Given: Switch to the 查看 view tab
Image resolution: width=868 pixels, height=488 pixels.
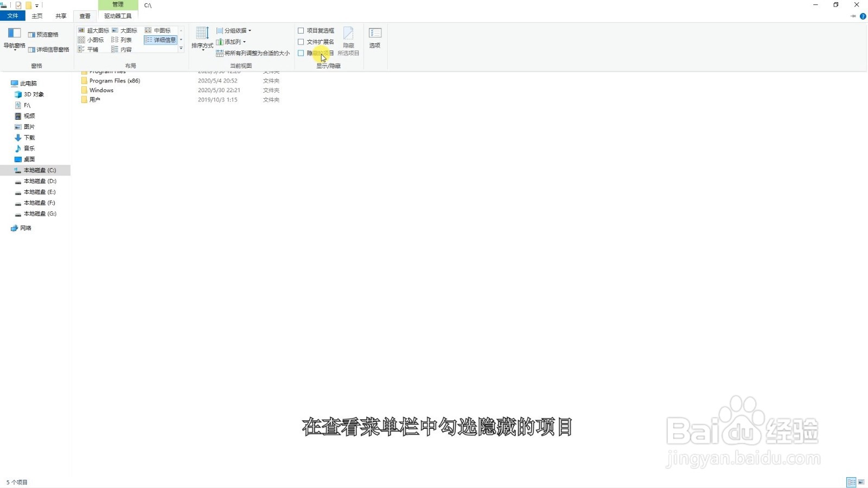Looking at the screenshot, I should pyautogui.click(x=85, y=16).
